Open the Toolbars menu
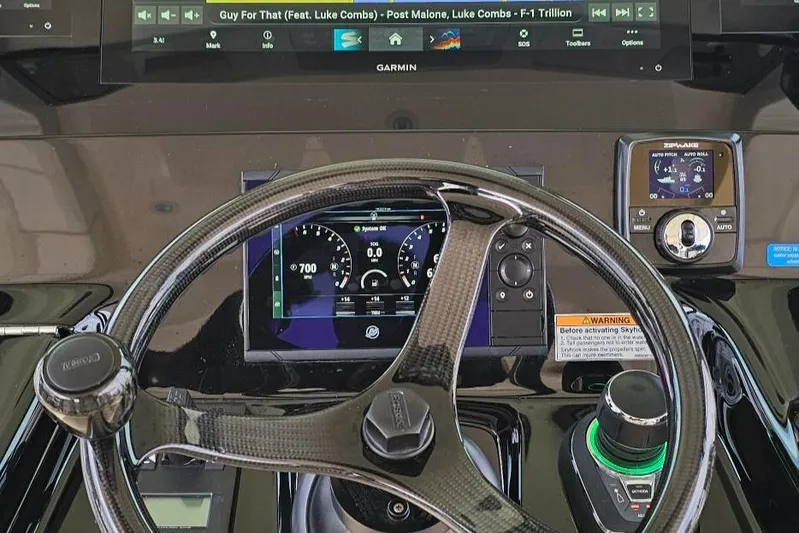The width and height of the screenshot is (799, 533). click(x=578, y=38)
